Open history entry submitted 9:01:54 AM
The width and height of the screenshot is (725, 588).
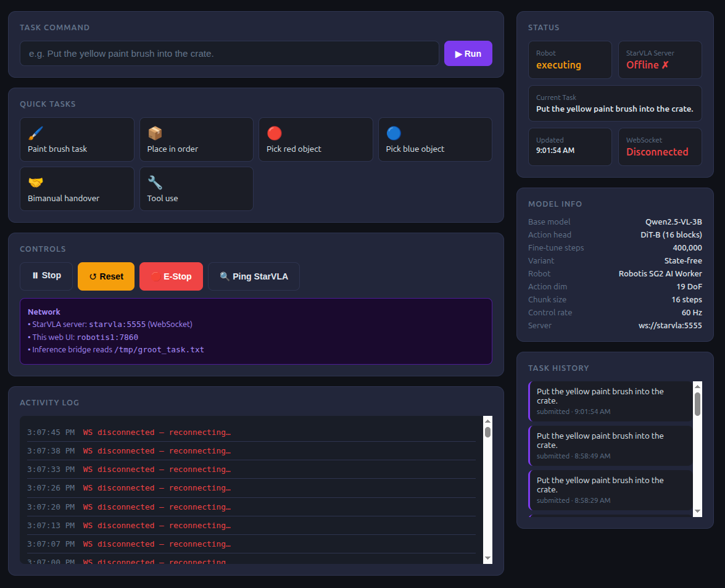pyautogui.click(x=610, y=401)
